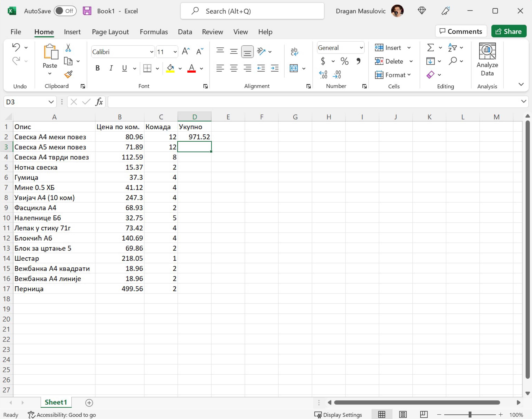Click the Insert Function fx icon
Screen dimensions: 532x419
tap(99, 102)
